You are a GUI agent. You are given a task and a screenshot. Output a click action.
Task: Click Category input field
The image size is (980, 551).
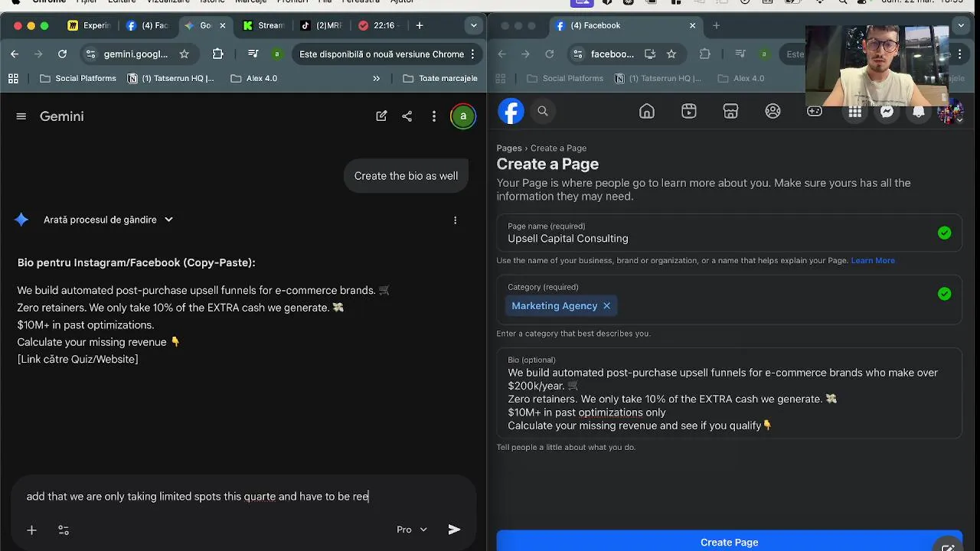[x=729, y=300]
